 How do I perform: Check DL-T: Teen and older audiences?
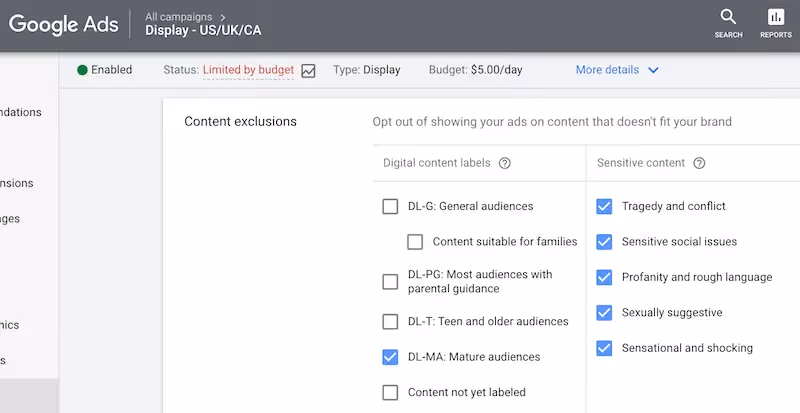point(390,322)
